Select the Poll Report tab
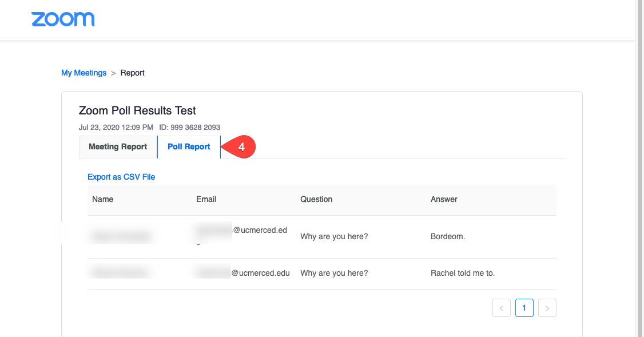Viewport: 644px width, 337px height. pyautogui.click(x=189, y=147)
